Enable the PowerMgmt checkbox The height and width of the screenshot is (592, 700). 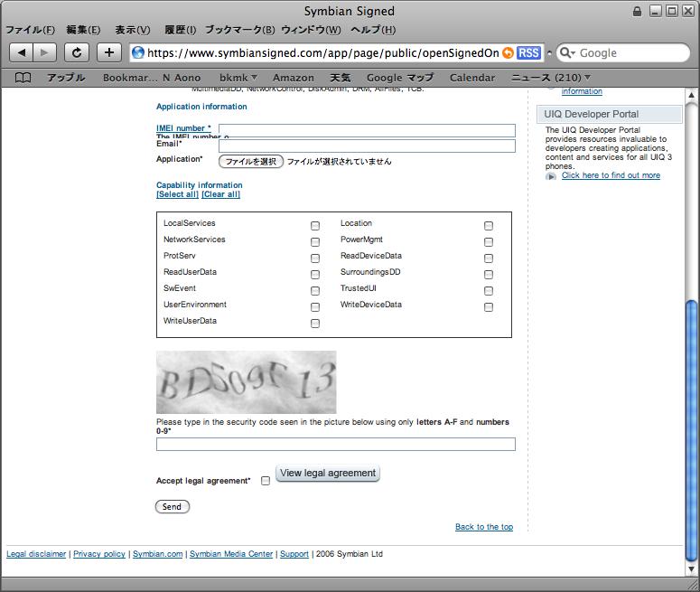click(x=489, y=241)
